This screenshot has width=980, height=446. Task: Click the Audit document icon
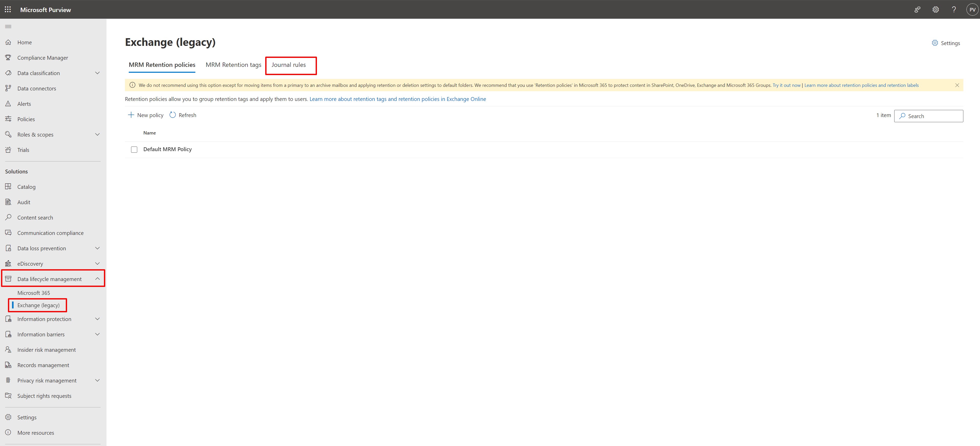[8, 202]
